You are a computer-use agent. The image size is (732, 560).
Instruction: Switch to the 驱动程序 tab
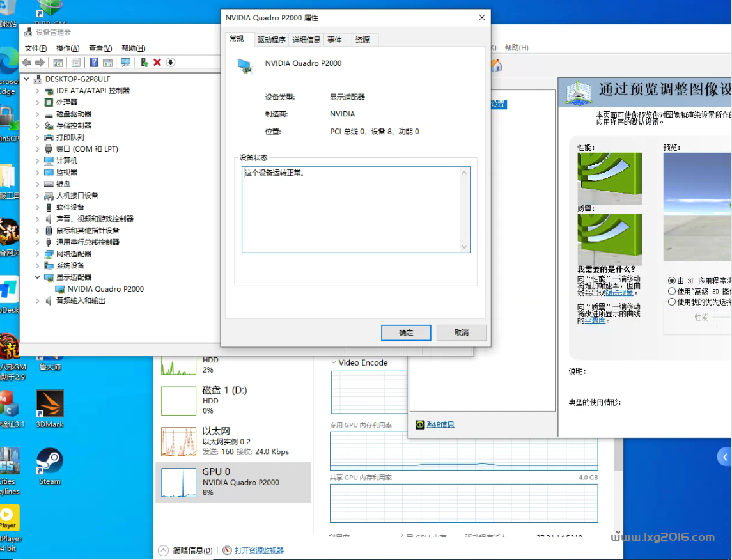(271, 40)
